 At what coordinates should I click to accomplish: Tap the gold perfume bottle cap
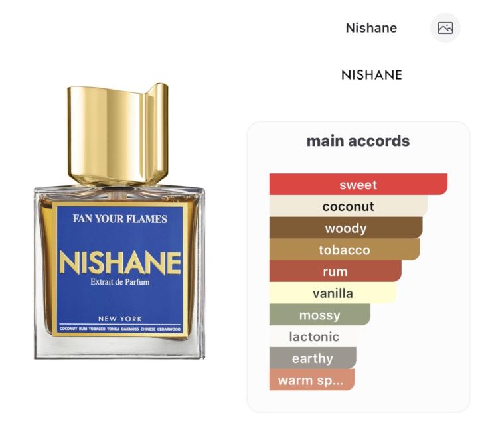coord(118,134)
